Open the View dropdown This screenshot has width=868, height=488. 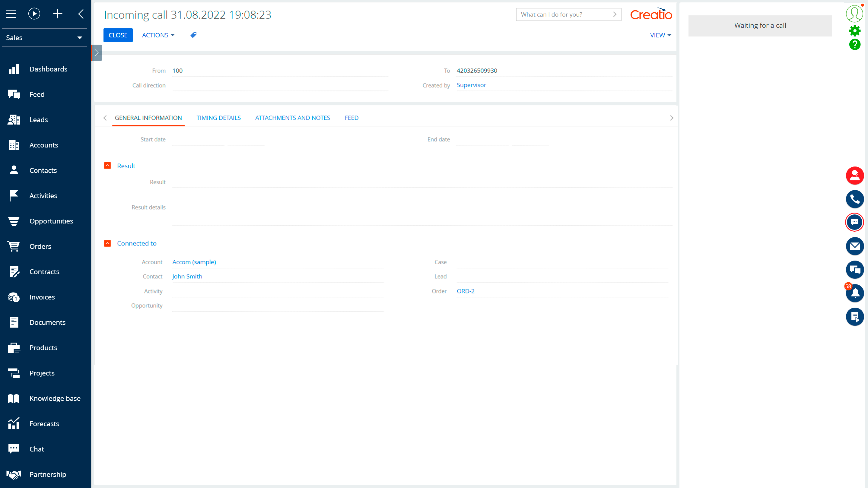pyautogui.click(x=660, y=35)
